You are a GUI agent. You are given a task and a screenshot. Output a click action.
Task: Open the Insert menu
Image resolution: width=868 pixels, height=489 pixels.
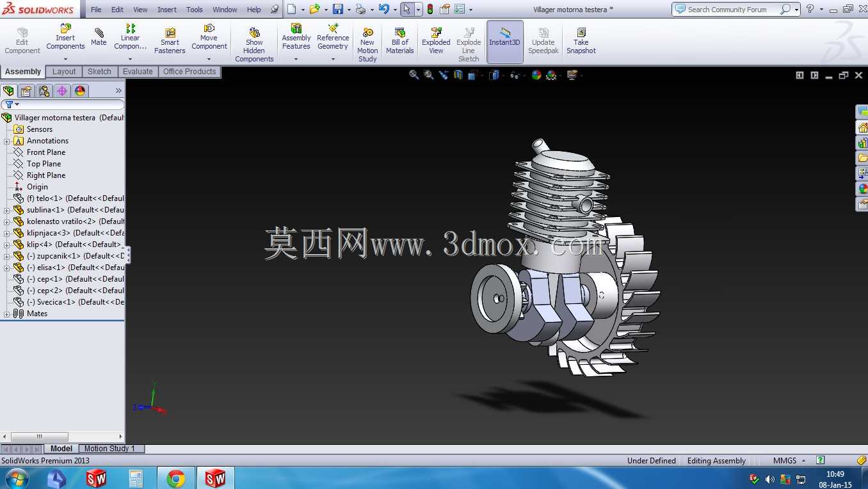pyautogui.click(x=167, y=10)
